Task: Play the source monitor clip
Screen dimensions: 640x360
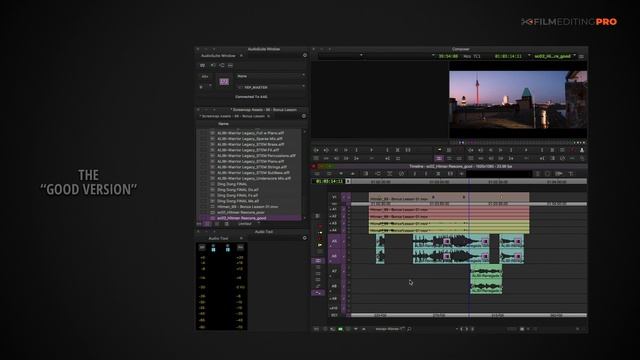Action: pos(371,150)
